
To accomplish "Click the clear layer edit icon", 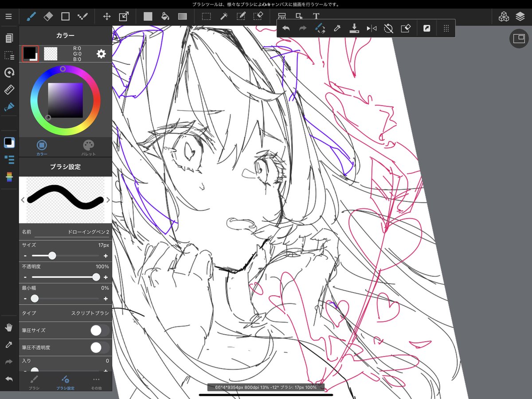I will 405,28.
